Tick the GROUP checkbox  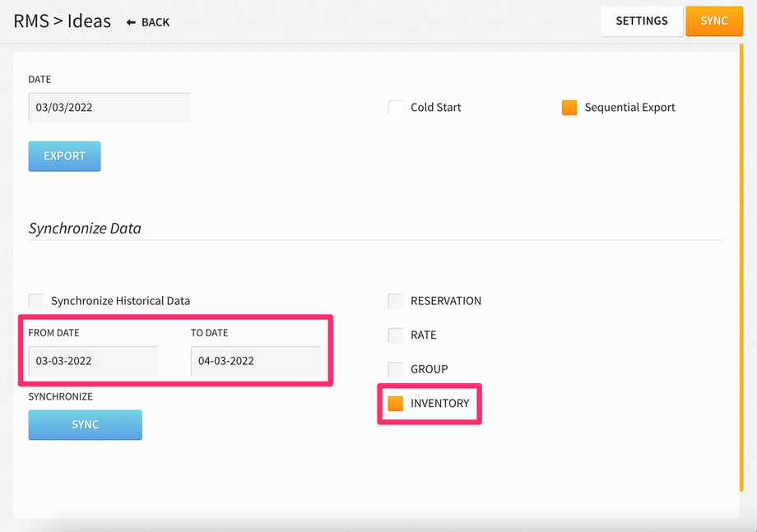[396, 369]
